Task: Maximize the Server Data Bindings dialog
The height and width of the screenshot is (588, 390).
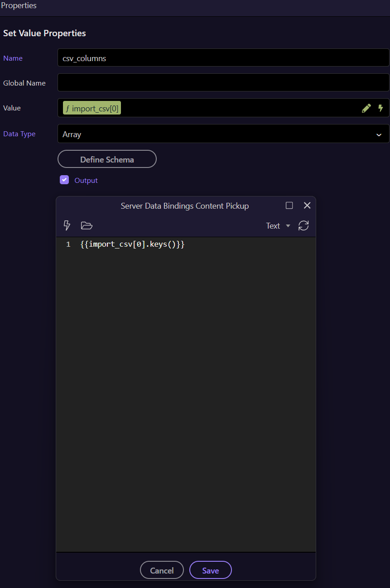Action: tap(289, 206)
